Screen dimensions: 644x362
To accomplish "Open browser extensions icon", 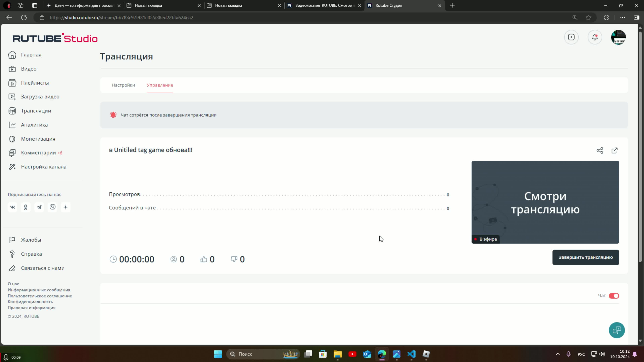I will click(606, 17).
